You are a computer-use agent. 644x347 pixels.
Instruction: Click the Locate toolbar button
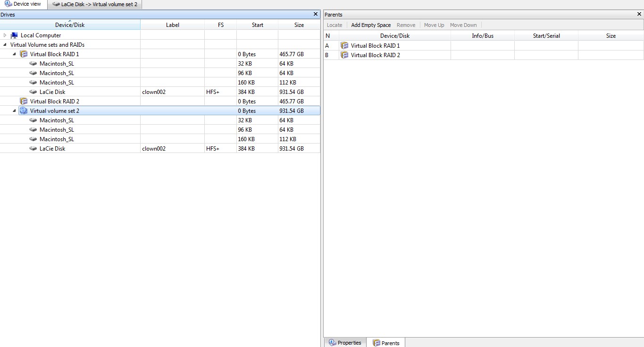(335, 25)
